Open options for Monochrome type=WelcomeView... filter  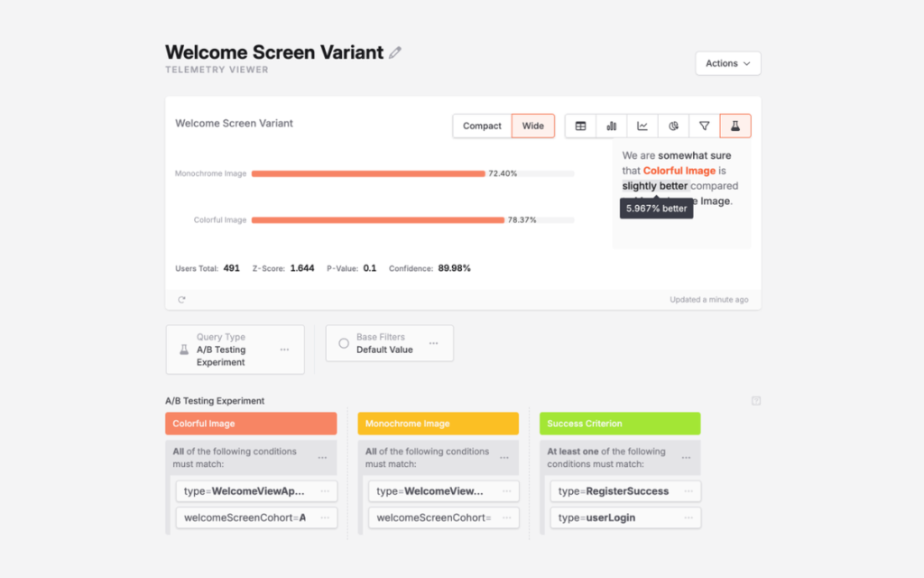(507, 491)
